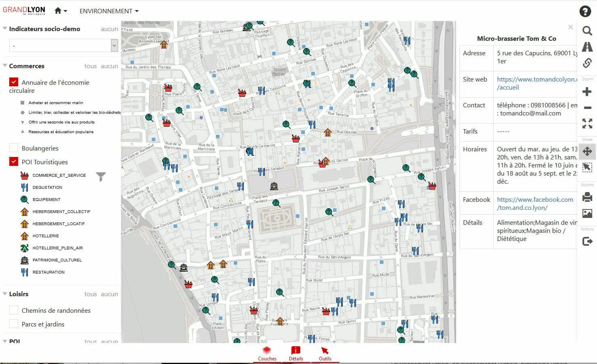Zoom in with the plus icon
The height and width of the screenshot is (364, 597).
point(587,92)
